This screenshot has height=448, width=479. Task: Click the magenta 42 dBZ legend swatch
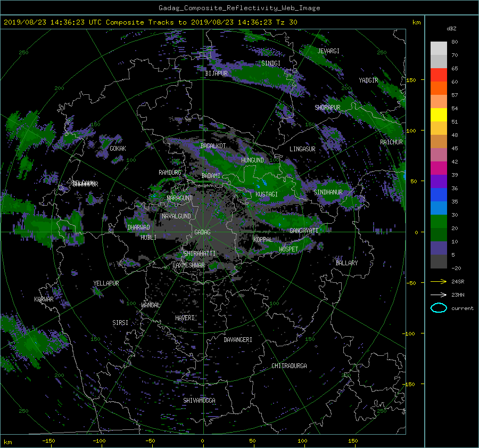coord(439,168)
